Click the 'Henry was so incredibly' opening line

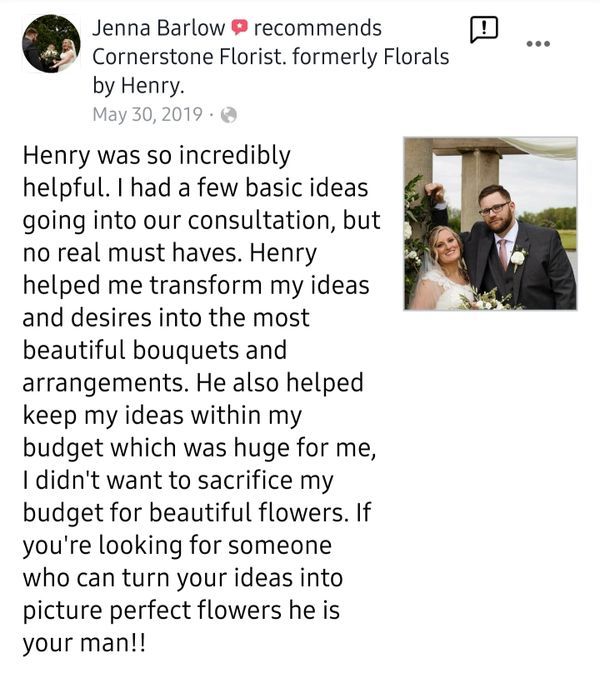tap(156, 156)
